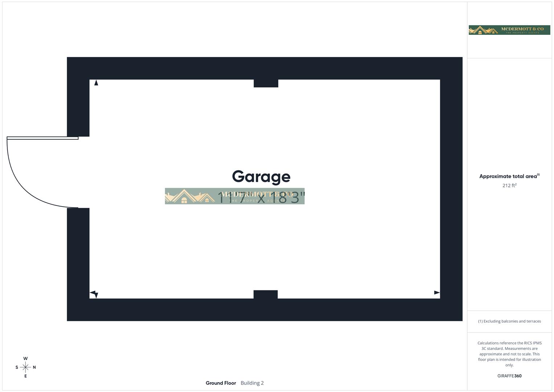This screenshot has height=392, width=554.
Task: Click the door opening in the bottom wall
Action: pos(265,295)
